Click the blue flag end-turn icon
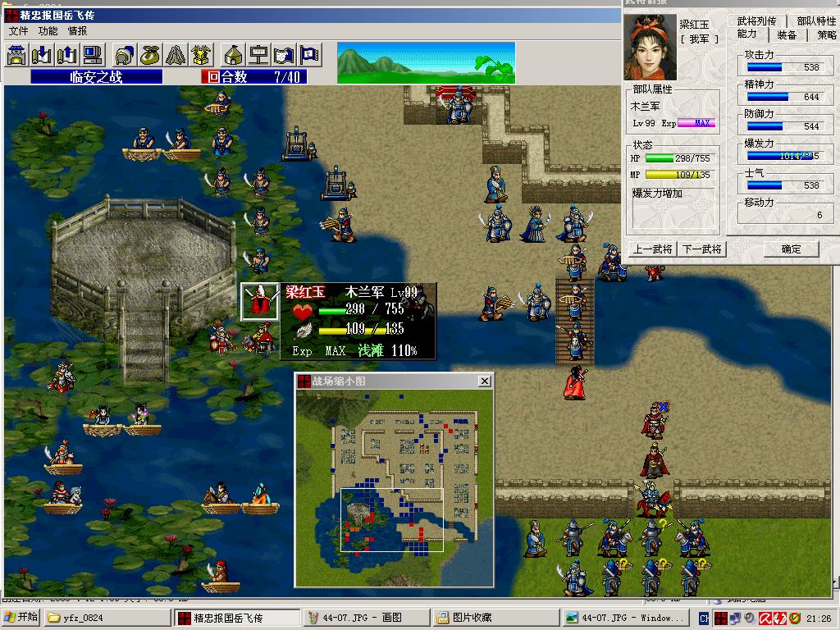 309,55
